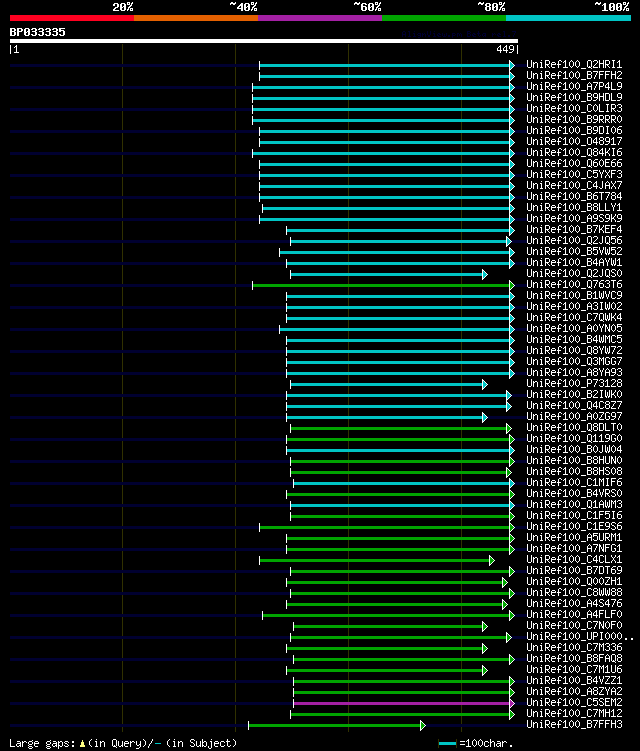Click the UniRef100_Q2JQS0 label
640x751 pixels.
point(574,273)
